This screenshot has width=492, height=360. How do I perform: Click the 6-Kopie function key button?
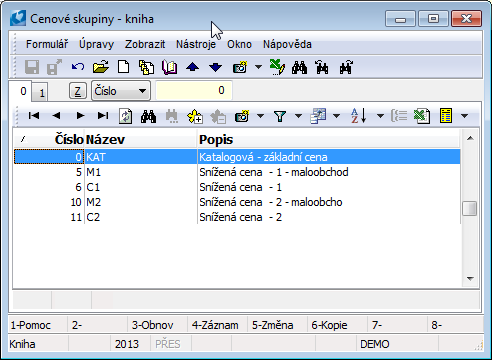click(329, 325)
